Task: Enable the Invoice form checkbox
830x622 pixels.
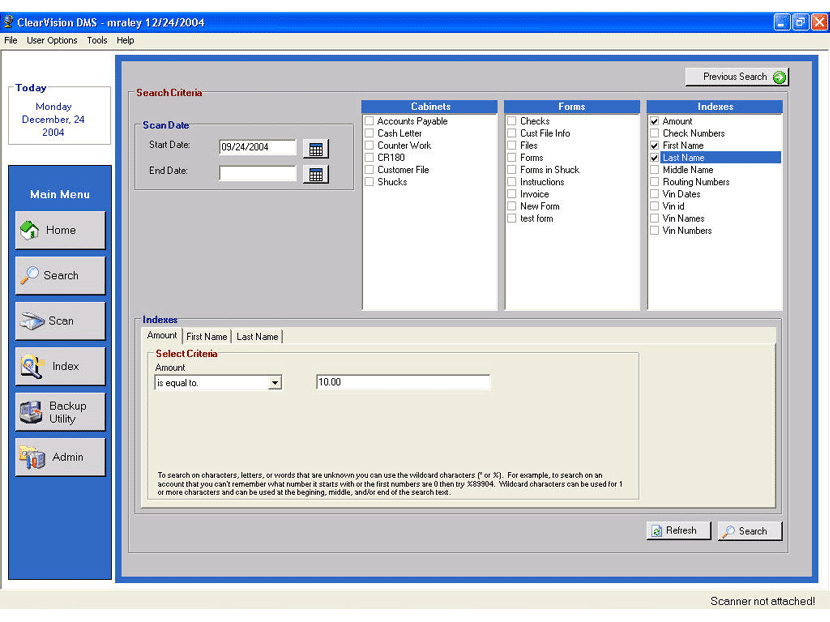Action: [x=512, y=194]
